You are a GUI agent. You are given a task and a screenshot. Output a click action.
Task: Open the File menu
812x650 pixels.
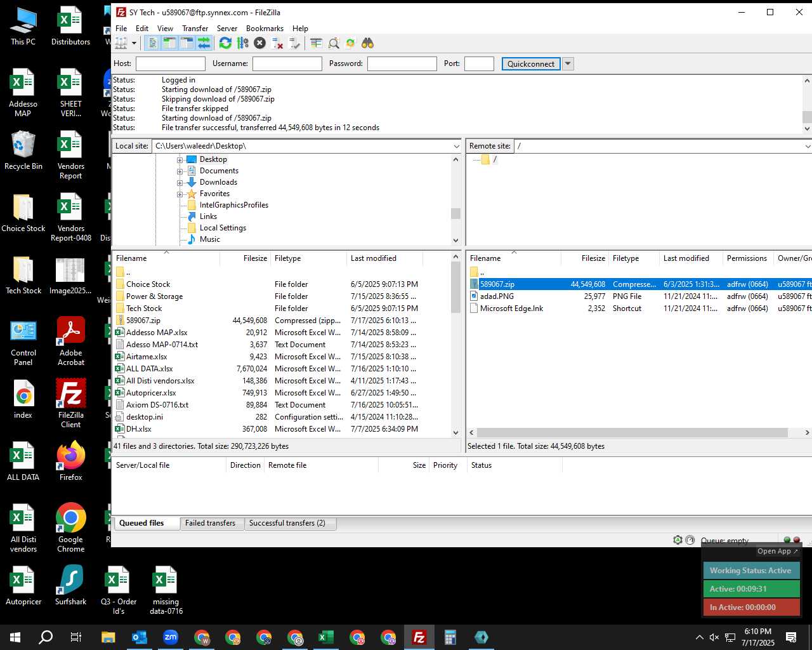coord(121,29)
